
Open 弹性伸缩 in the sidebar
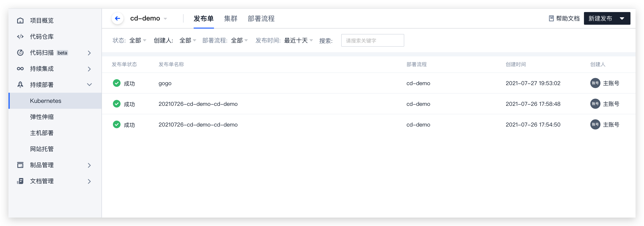(x=42, y=117)
